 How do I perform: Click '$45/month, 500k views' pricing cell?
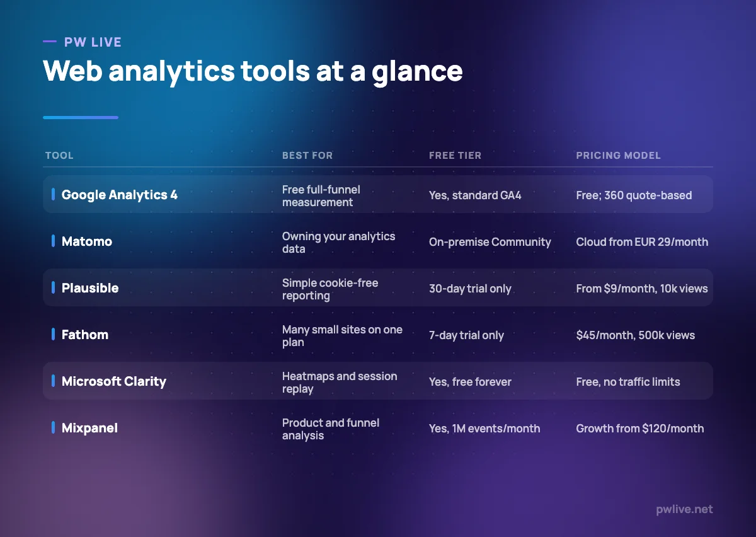point(636,335)
